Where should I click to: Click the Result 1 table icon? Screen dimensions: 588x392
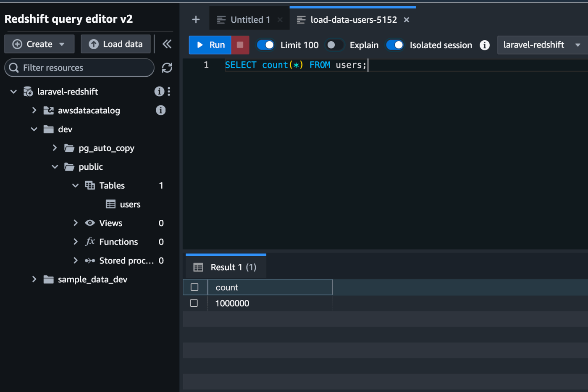[198, 267]
